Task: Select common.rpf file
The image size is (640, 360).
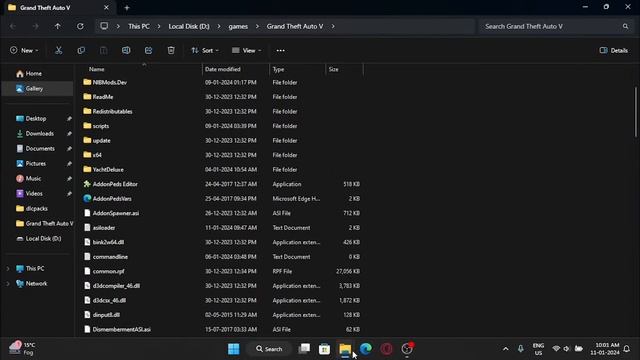Action: coord(109,271)
